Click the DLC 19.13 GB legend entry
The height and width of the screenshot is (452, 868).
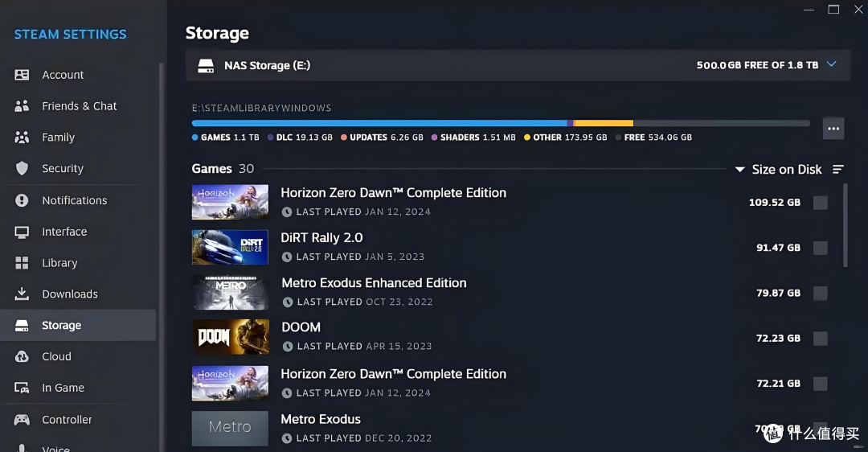300,138
